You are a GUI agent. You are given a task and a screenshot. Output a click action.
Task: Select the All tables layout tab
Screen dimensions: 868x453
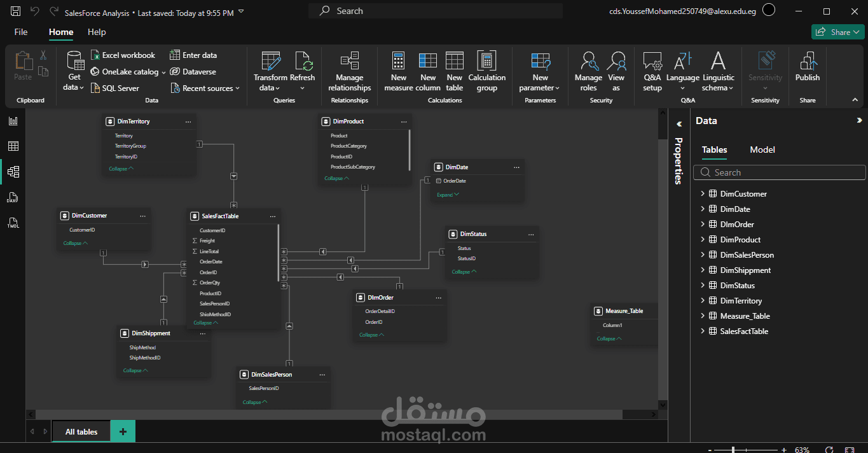click(x=81, y=431)
